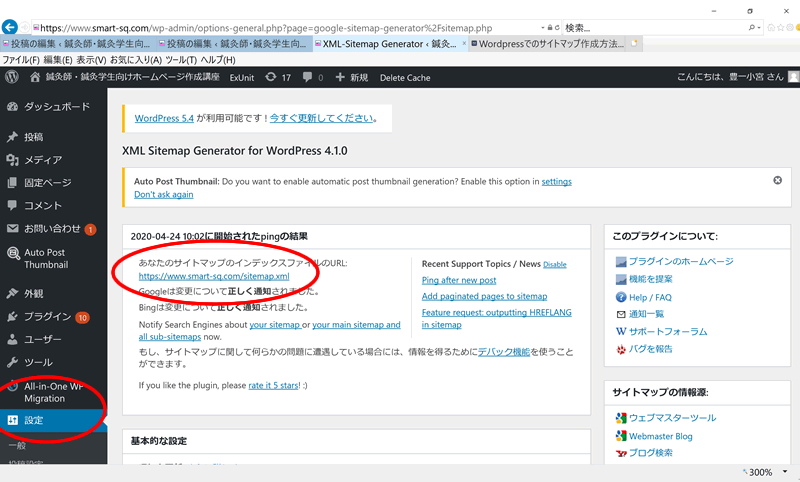Open メディア in the sidebar
Viewport: 800px width, 482px height.
point(43,160)
